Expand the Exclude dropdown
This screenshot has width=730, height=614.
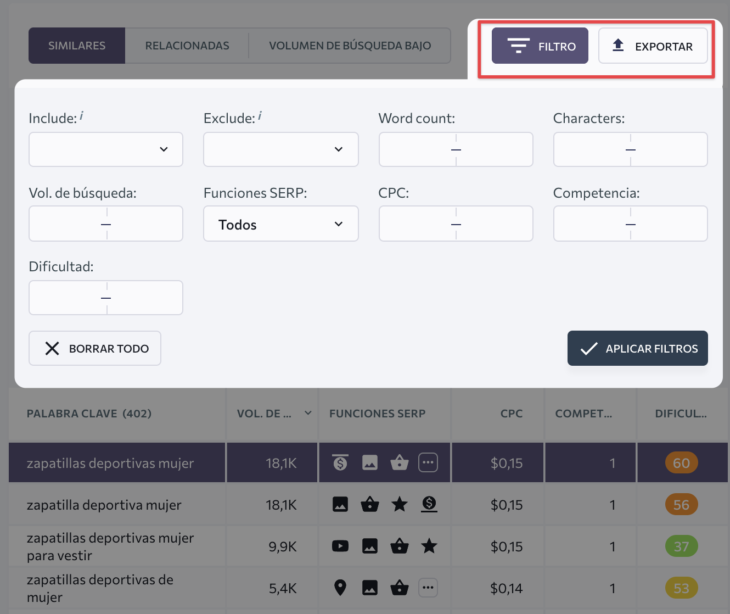[280, 150]
